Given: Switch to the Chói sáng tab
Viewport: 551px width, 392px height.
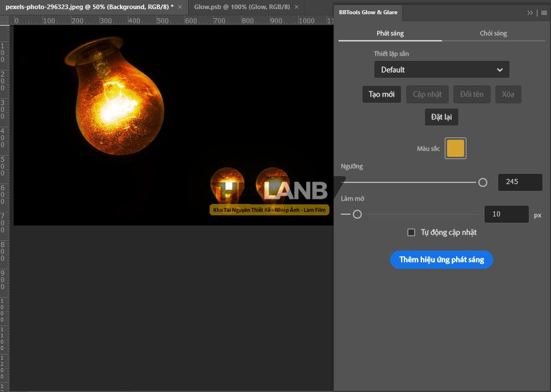Looking at the screenshot, I should pos(493,34).
